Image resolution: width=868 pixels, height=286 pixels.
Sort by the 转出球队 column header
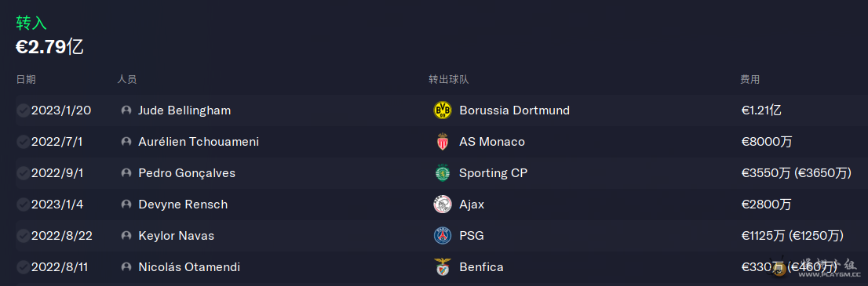coord(448,80)
